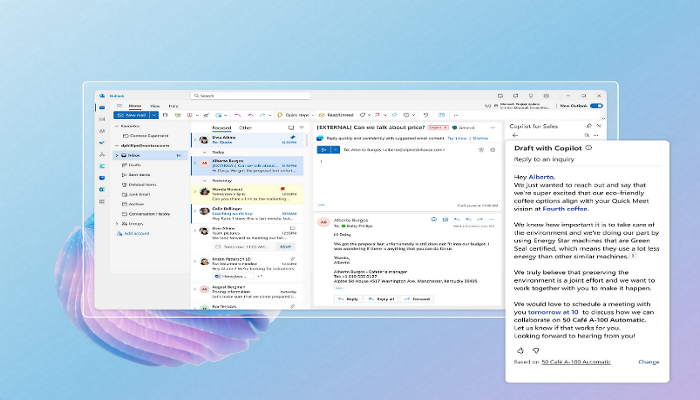Click the Reply all button below the message

point(381,299)
